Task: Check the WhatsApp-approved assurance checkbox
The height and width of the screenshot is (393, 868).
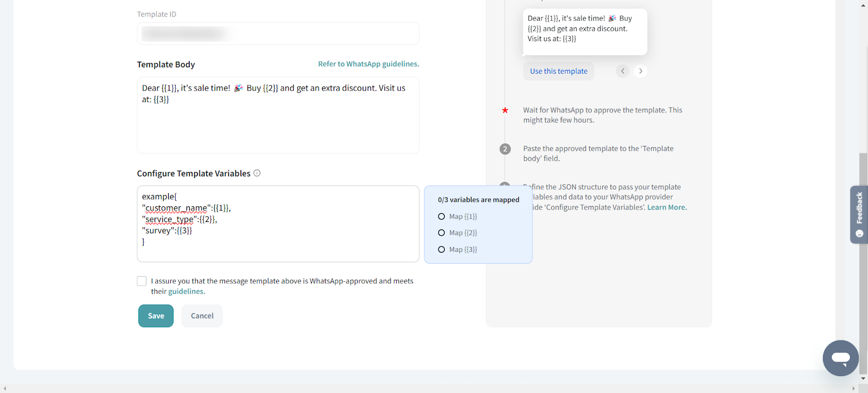Action: coord(142,281)
